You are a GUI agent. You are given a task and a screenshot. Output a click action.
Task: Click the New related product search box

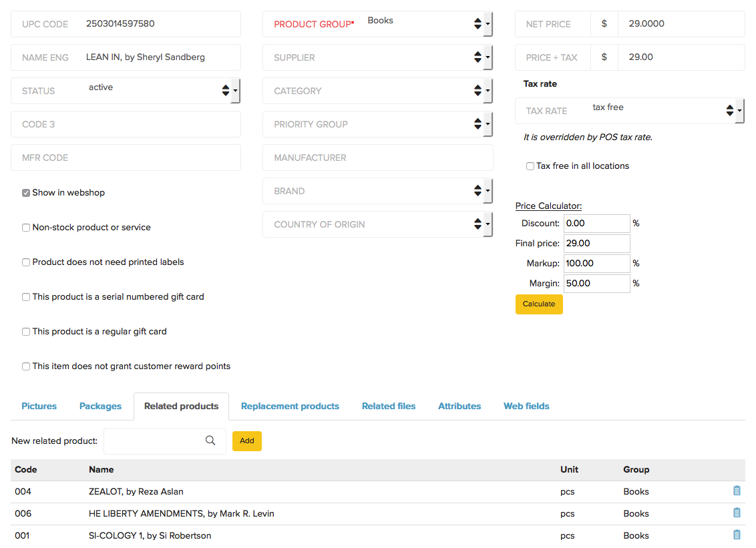(164, 441)
